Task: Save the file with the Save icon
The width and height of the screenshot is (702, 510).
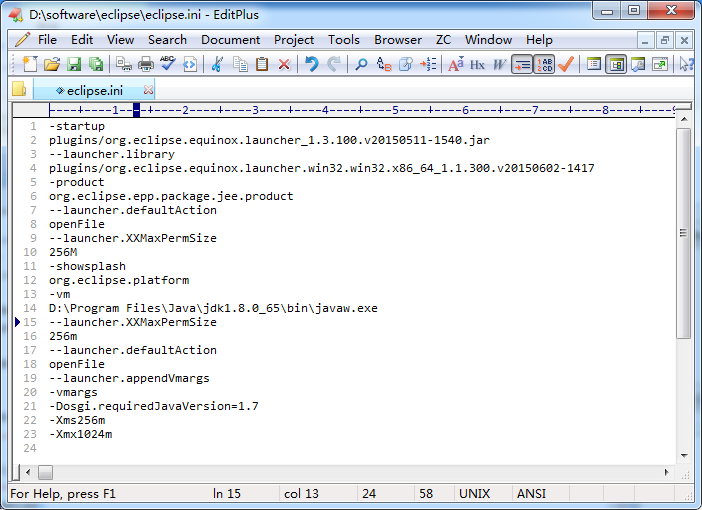Action: point(74,64)
